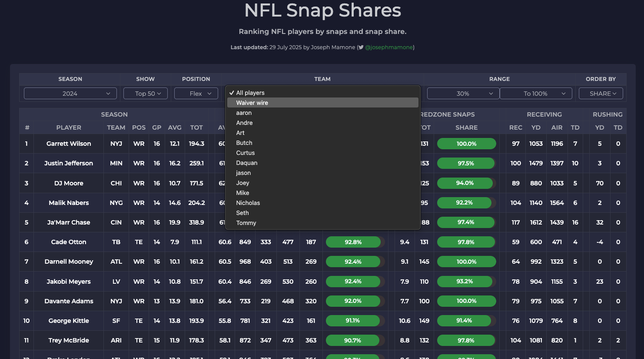644x359 pixels.
Task: Open the Position Flex dropdown
Action: 196,94
